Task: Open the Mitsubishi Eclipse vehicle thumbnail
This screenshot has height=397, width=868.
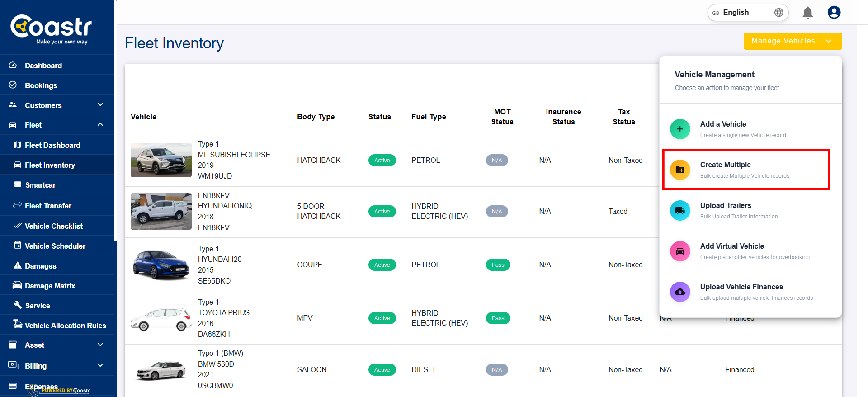Action: pos(161,160)
